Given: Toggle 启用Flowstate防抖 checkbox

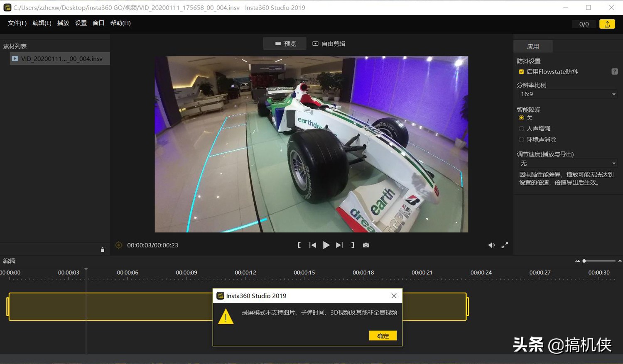Looking at the screenshot, I should (x=521, y=72).
